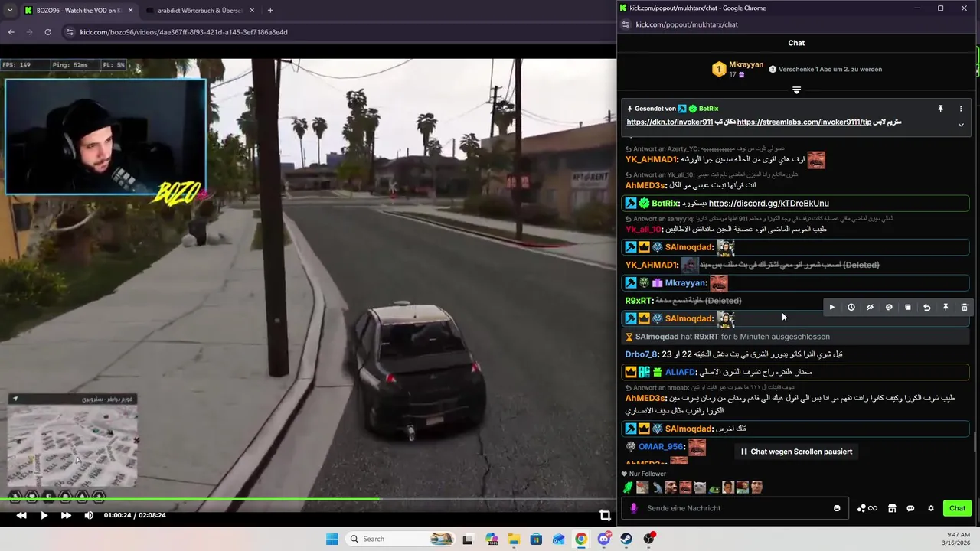Click timeout clock in message actions
980x551 pixels.
851,307
